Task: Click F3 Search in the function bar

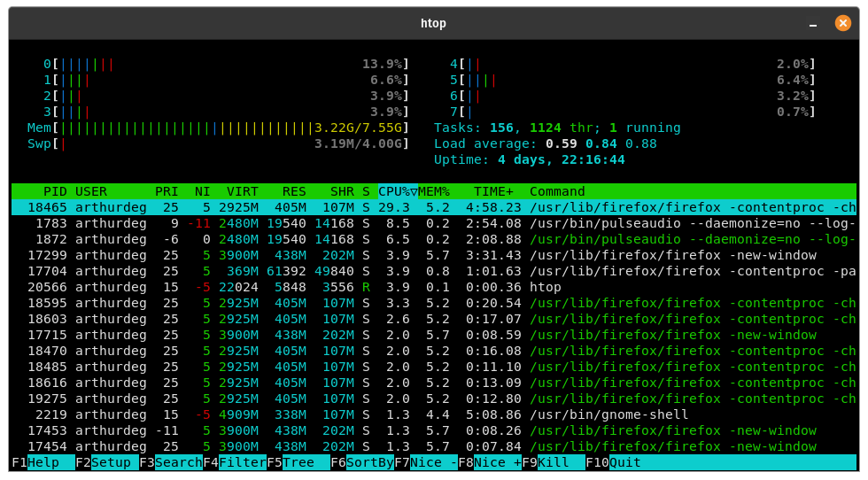Action: [x=171, y=462]
